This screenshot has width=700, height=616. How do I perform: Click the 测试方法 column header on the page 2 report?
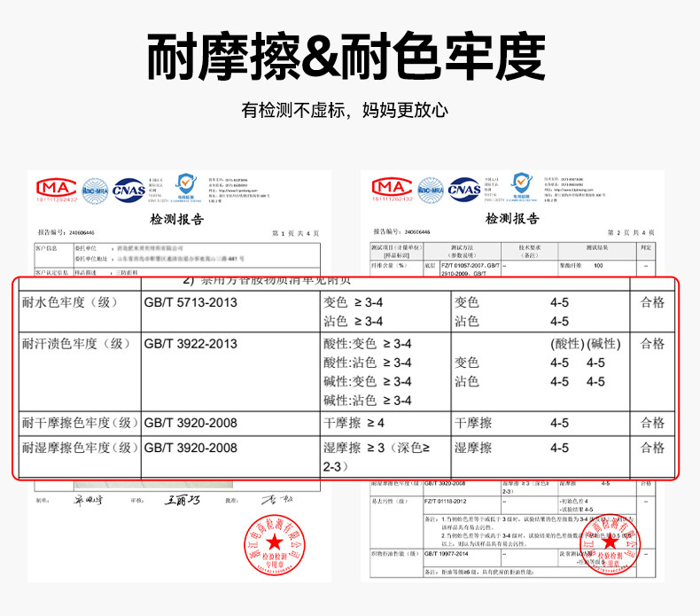(462, 251)
